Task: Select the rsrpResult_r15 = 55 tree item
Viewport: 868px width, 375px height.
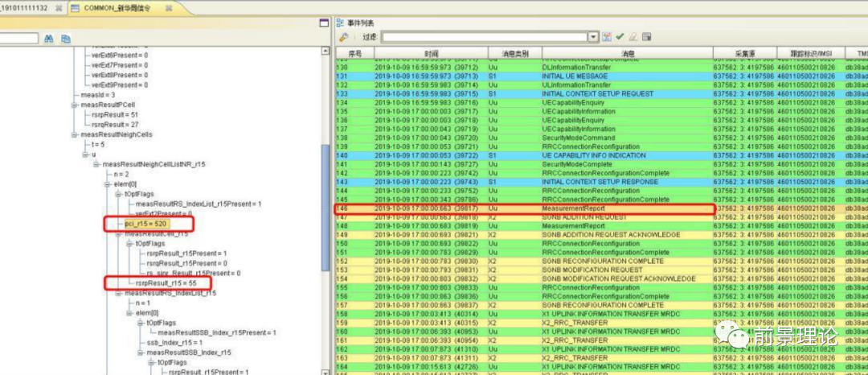Action: point(166,283)
